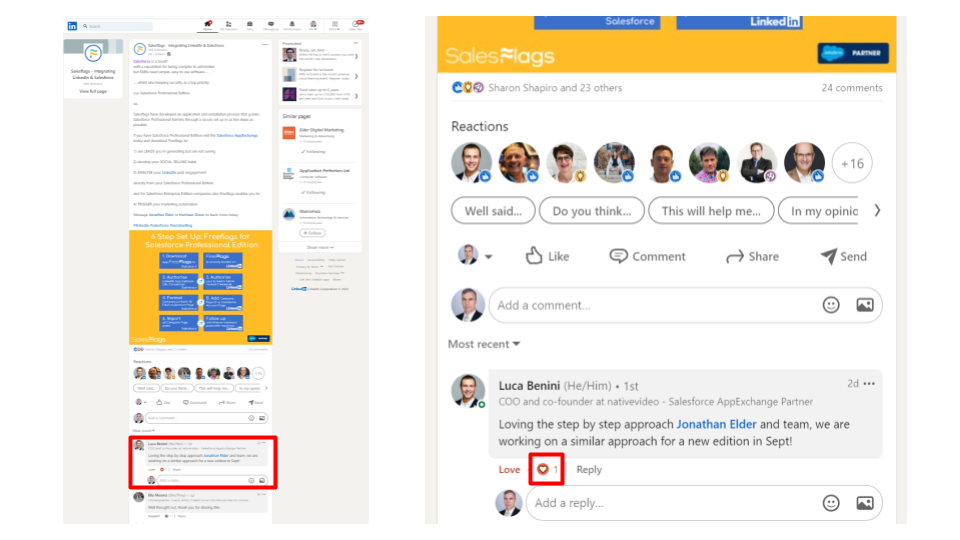Click 'Salesforce AppExchange' link in small post
The image size is (960, 540).
point(237,135)
